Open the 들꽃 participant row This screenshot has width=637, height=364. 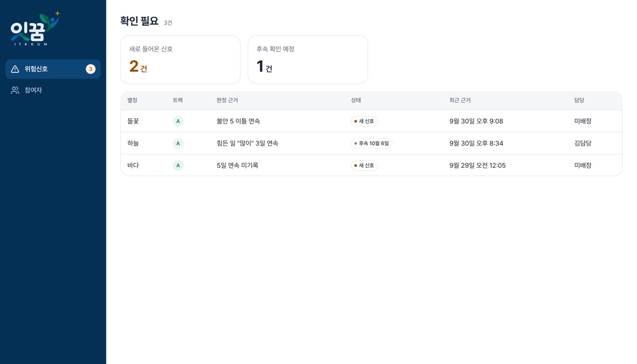pos(371,121)
